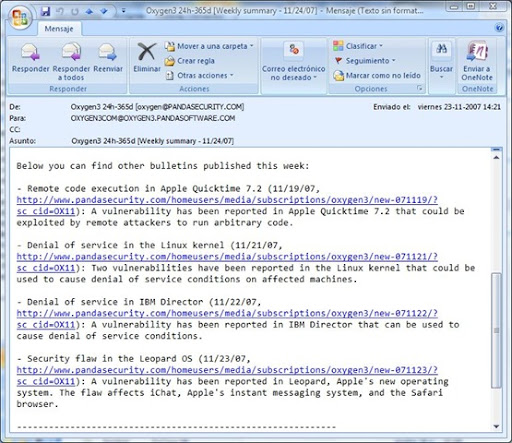512x443 pixels.
Task: Open link for Linux kernel bulletin new-071121
Action: 227,257
